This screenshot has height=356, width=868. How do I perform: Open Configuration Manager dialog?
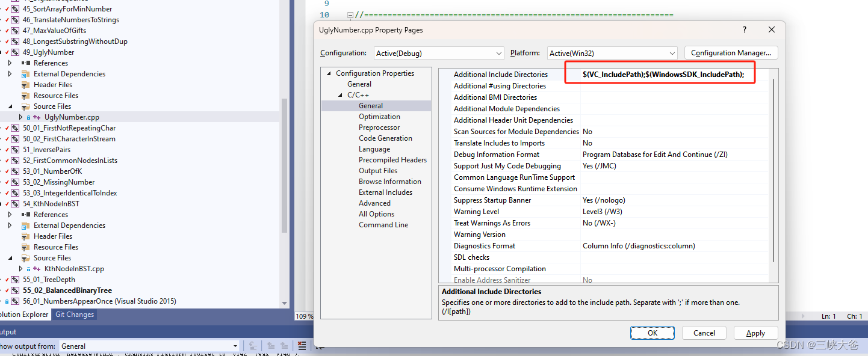(731, 53)
